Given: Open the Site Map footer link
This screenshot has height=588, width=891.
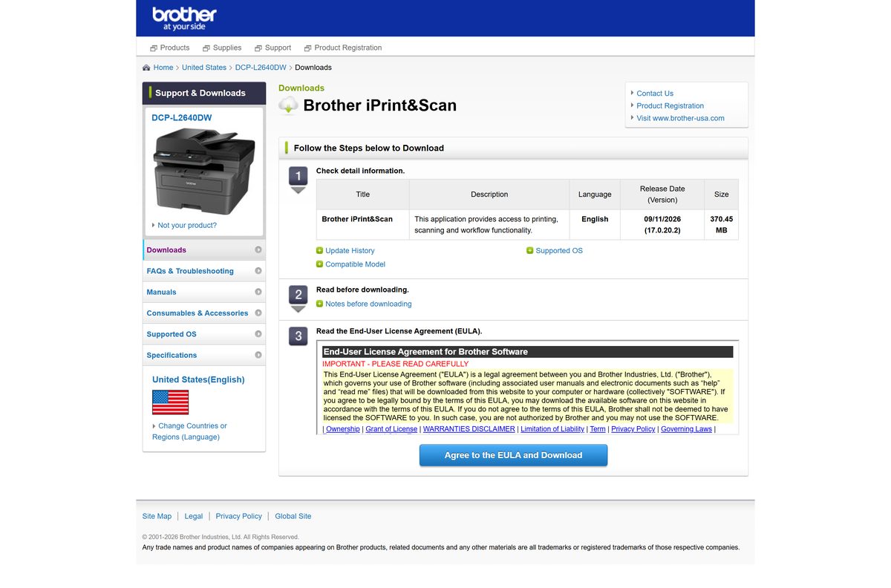Looking at the screenshot, I should pyautogui.click(x=157, y=516).
